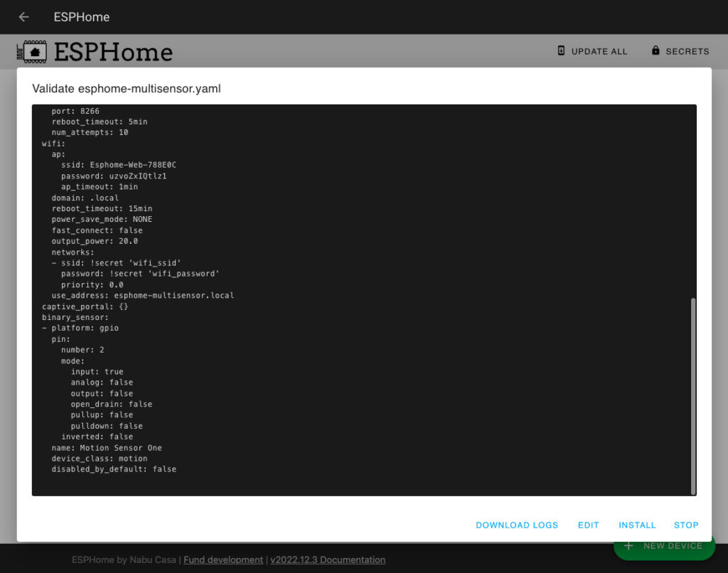Start an INSTALL of the configuration
728x573 pixels.
point(637,525)
